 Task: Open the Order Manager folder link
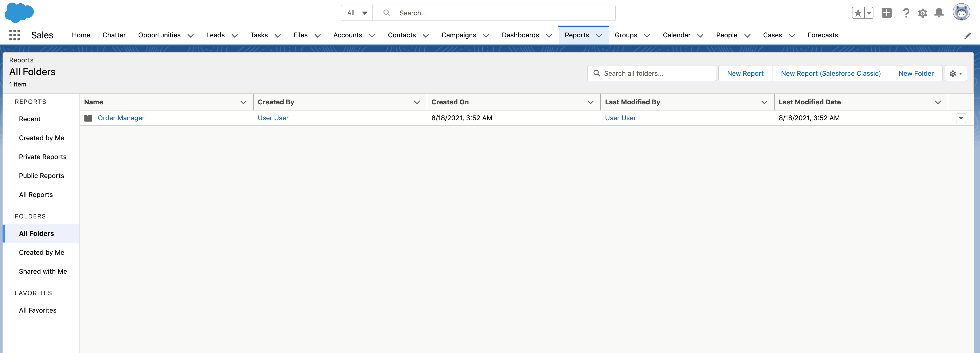coord(121,118)
